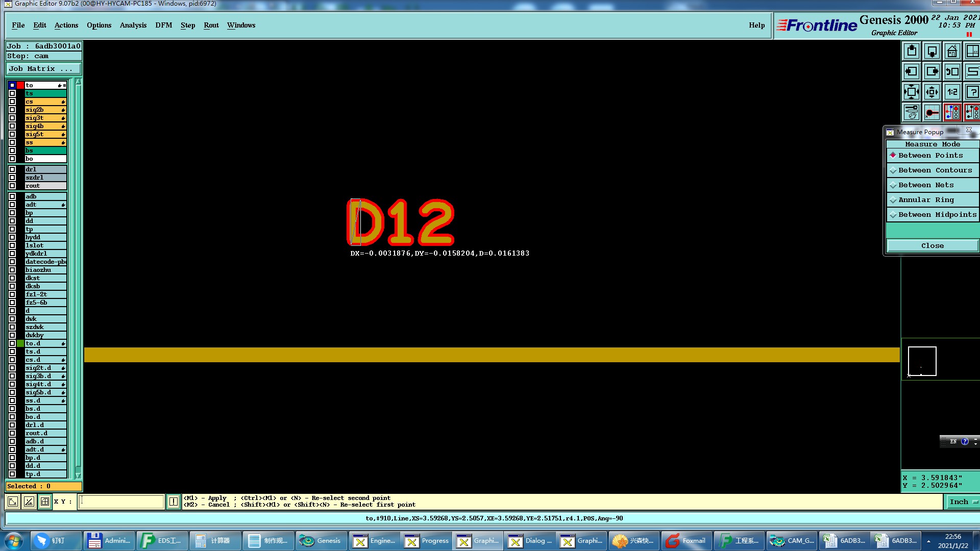Click the board overview thumbnail
Viewport: 980px width, 551px height.
tap(922, 361)
